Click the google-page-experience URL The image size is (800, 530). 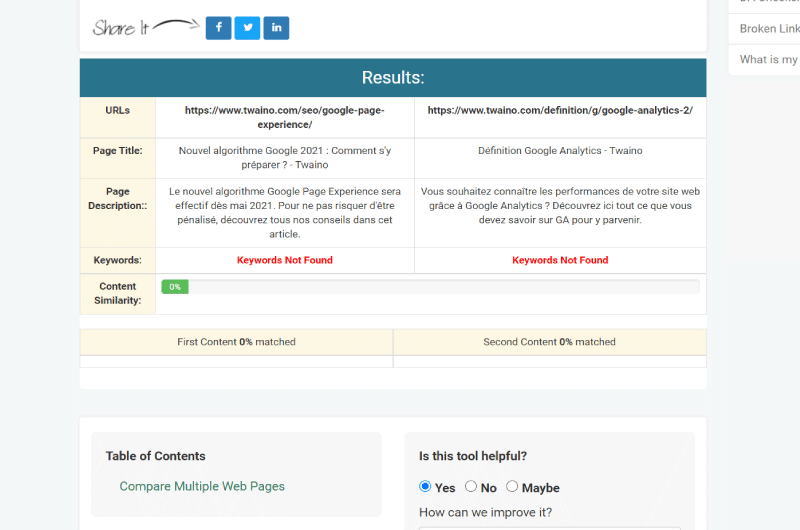tap(285, 117)
